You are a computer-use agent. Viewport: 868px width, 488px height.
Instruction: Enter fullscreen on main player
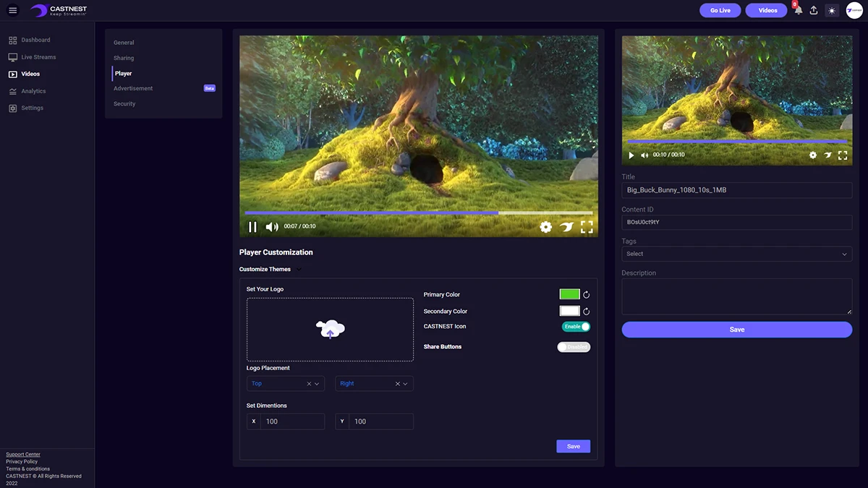tap(587, 227)
